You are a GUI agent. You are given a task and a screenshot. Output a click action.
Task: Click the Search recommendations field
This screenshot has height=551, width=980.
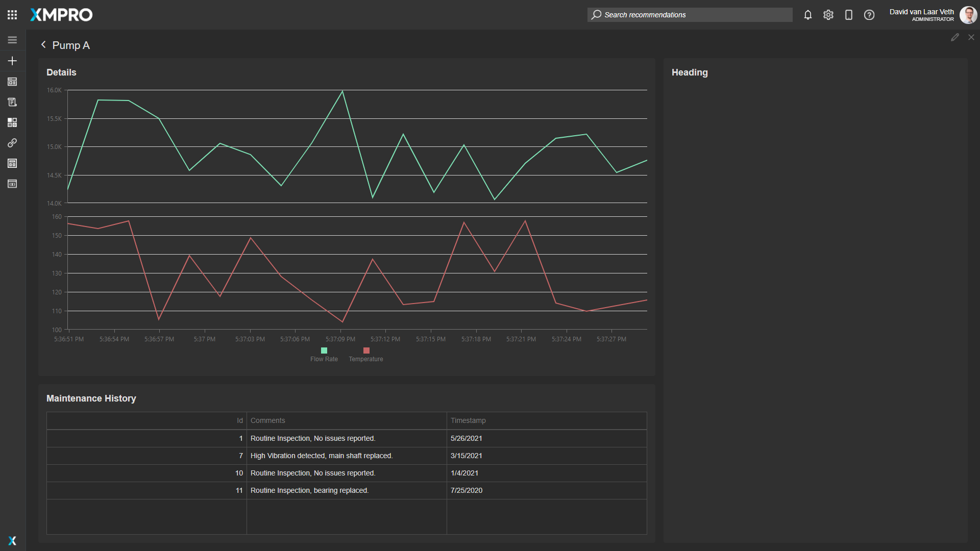click(689, 15)
